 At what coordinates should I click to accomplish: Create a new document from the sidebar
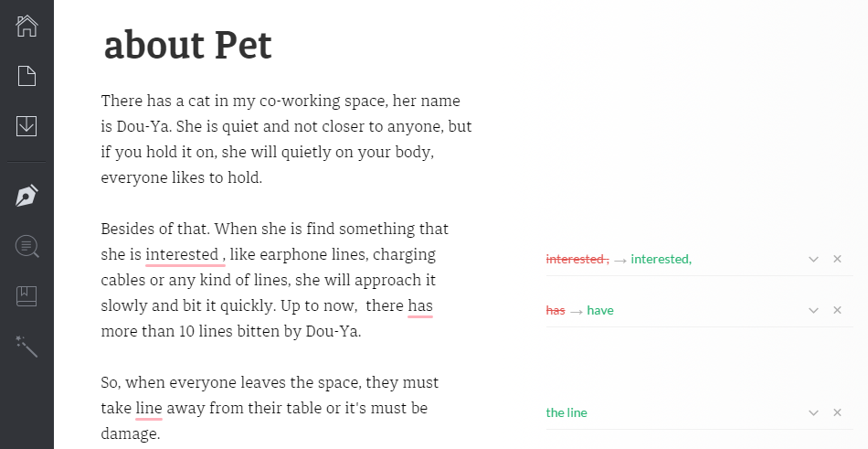pos(26,76)
